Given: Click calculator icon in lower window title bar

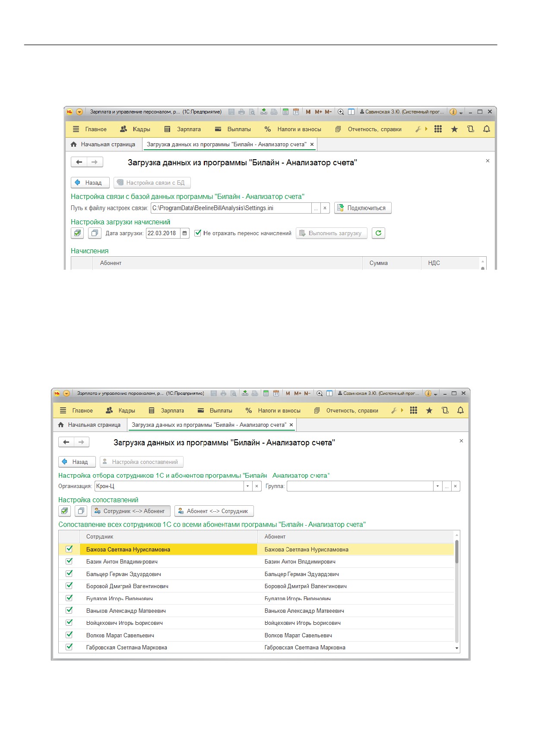Looking at the screenshot, I should coord(266,393).
